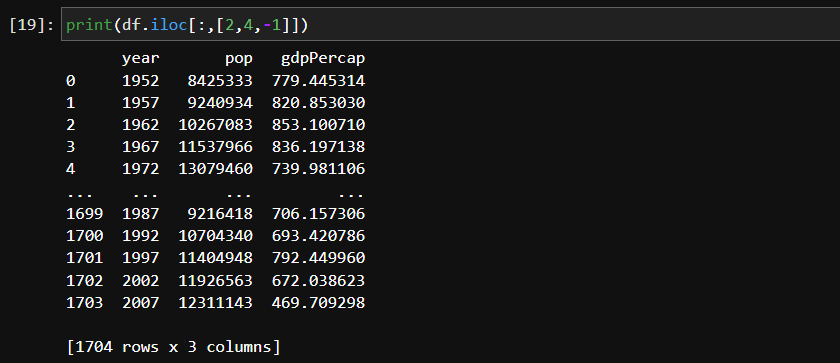This screenshot has height=363, width=840.
Task: Click the row index 1702
Action: [x=85, y=281]
